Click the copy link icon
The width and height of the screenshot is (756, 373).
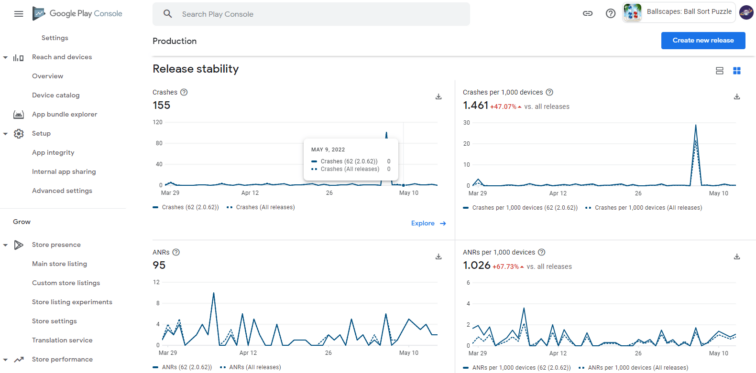[587, 14]
